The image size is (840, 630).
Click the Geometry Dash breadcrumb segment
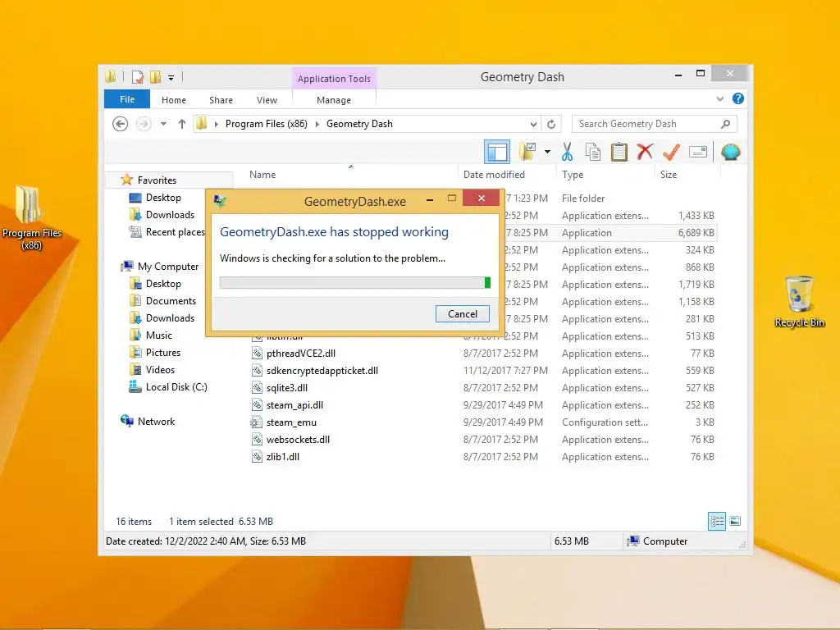coord(359,124)
